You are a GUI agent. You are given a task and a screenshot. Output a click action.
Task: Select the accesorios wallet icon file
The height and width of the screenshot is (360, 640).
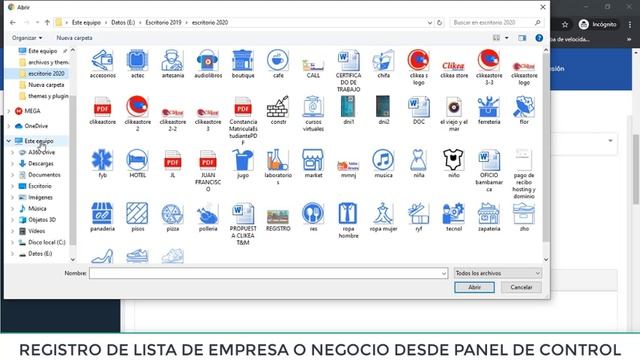(102, 64)
